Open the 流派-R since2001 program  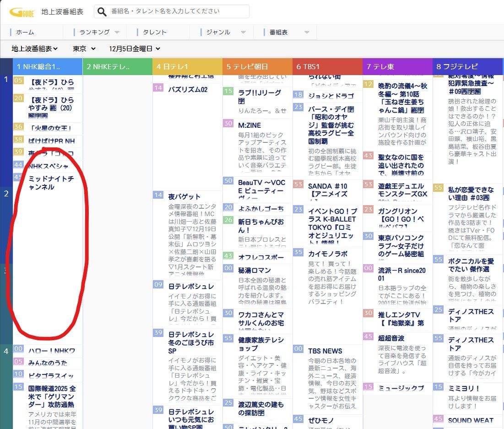pyautogui.click(x=402, y=274)
